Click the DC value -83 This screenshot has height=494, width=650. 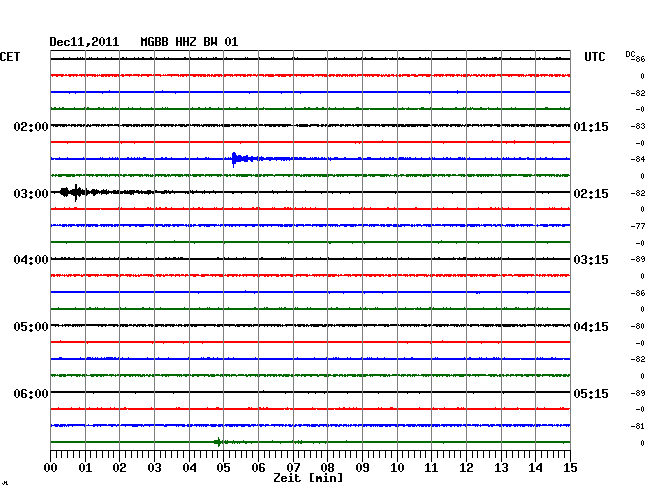pyautogui.click(x=638, y=126)
